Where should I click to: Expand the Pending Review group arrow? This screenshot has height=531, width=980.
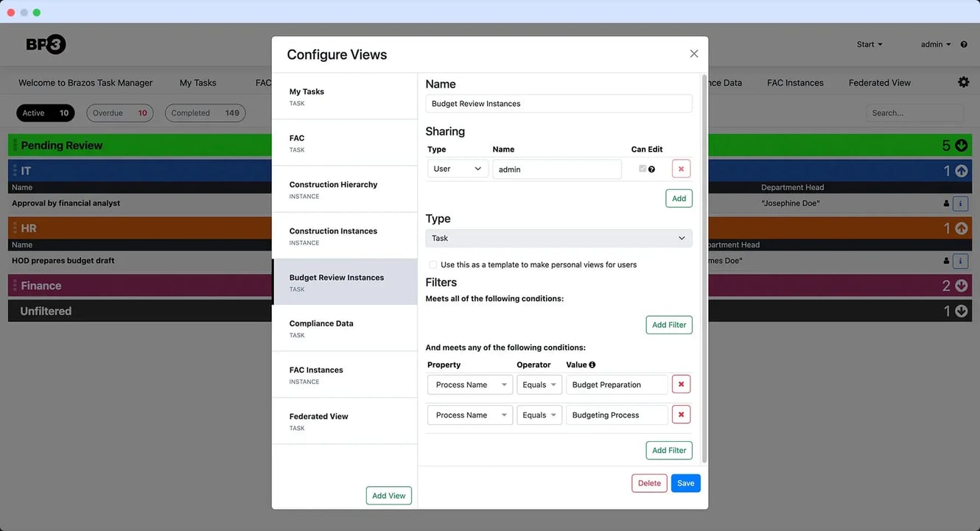point(961,146)
